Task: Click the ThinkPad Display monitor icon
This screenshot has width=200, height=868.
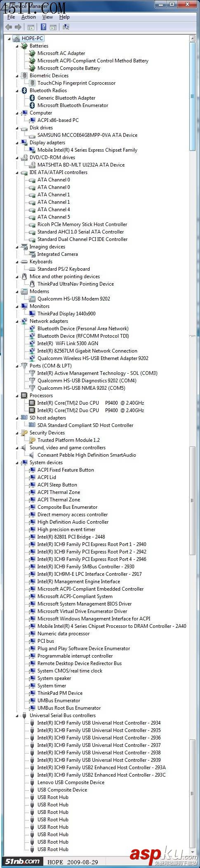Action: tap(32, 314)
